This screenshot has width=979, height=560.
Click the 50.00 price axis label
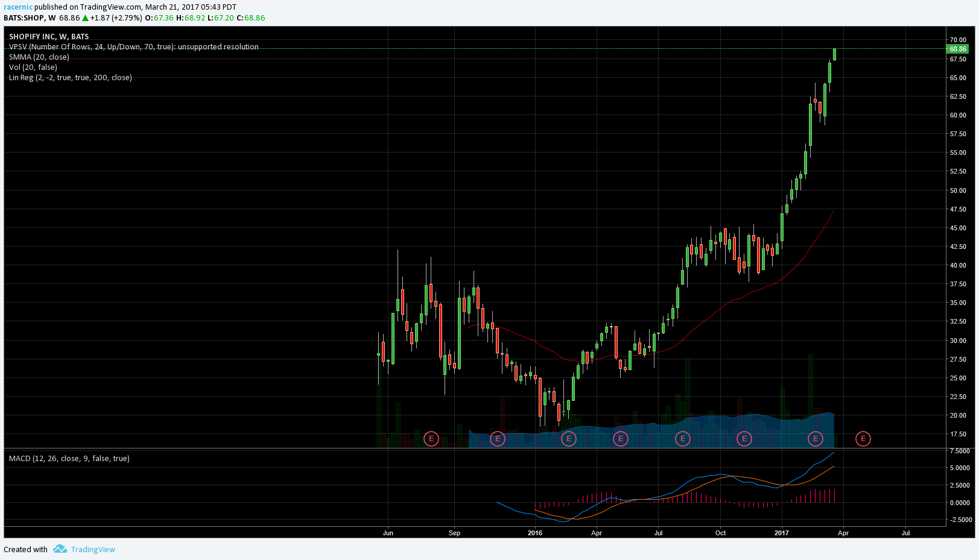(x=958, y=190)
